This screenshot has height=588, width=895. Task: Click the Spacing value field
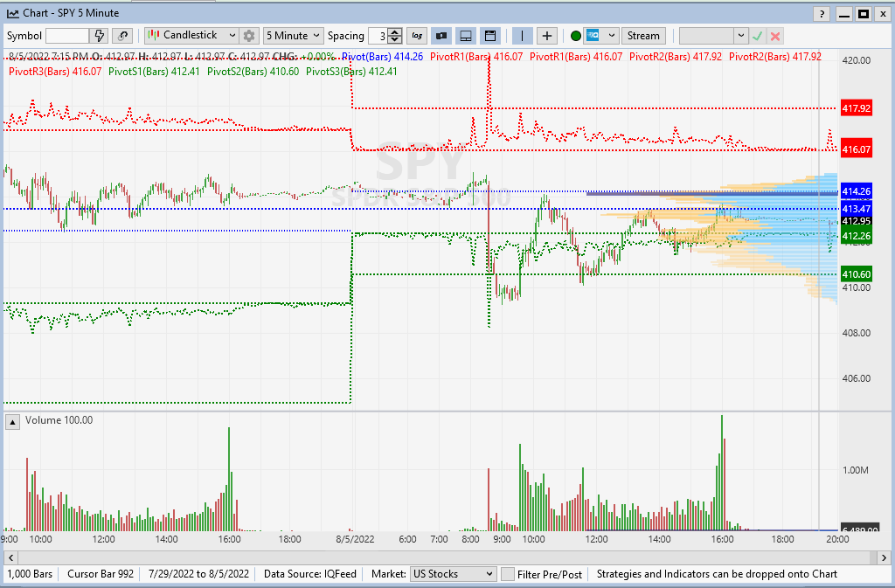tap(378, 36)
